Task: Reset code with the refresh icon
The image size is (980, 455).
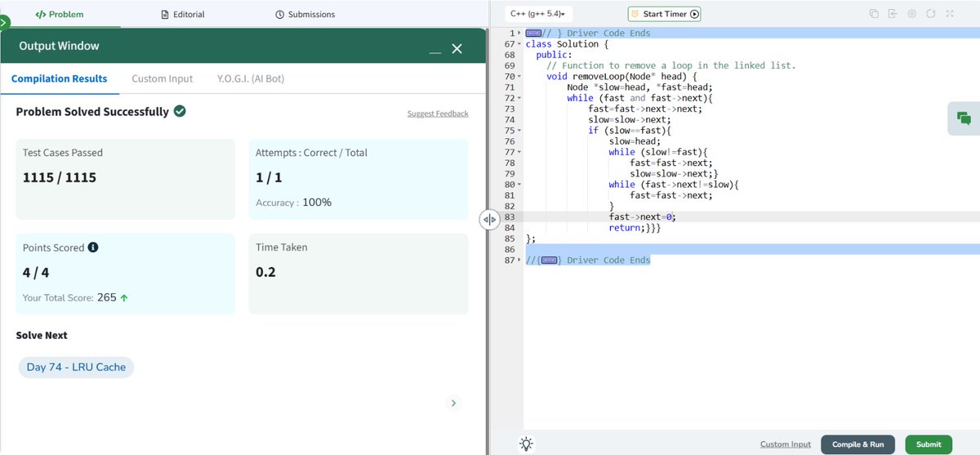Action: [x=931, y=14]
